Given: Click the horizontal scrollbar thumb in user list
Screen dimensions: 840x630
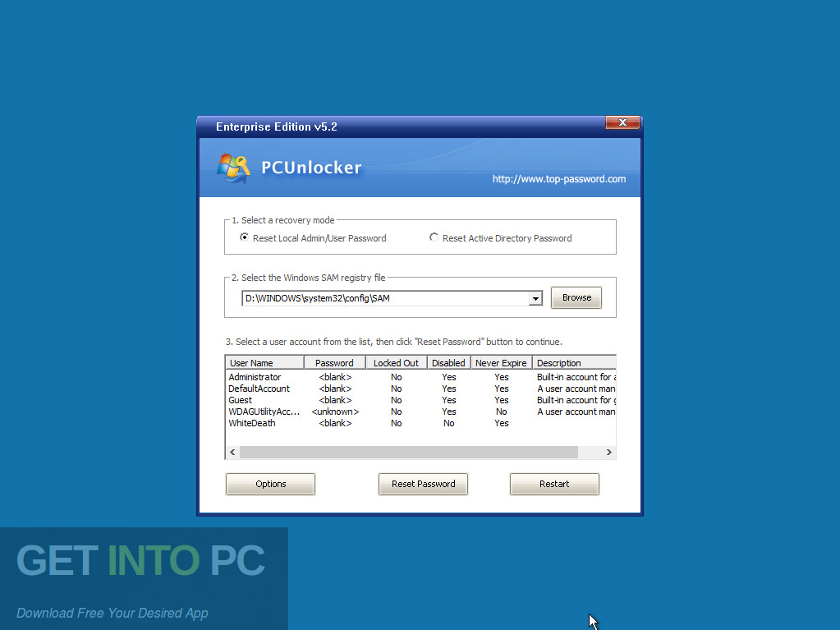Looking at the screenshot, I should coord(409,452).
